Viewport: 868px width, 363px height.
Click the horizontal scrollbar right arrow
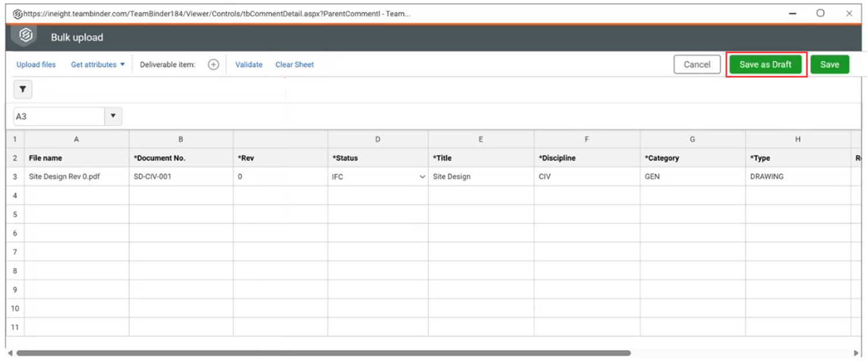[x=856, y=353]
